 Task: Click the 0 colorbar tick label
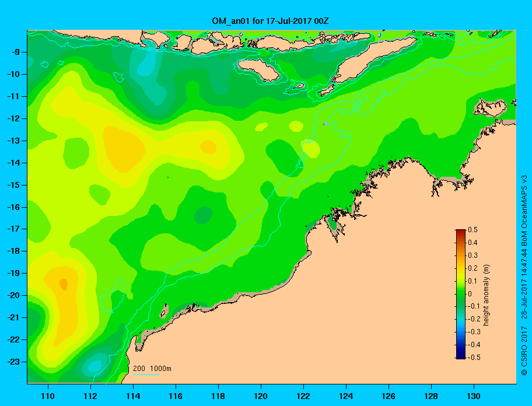(x=470, y=294)
